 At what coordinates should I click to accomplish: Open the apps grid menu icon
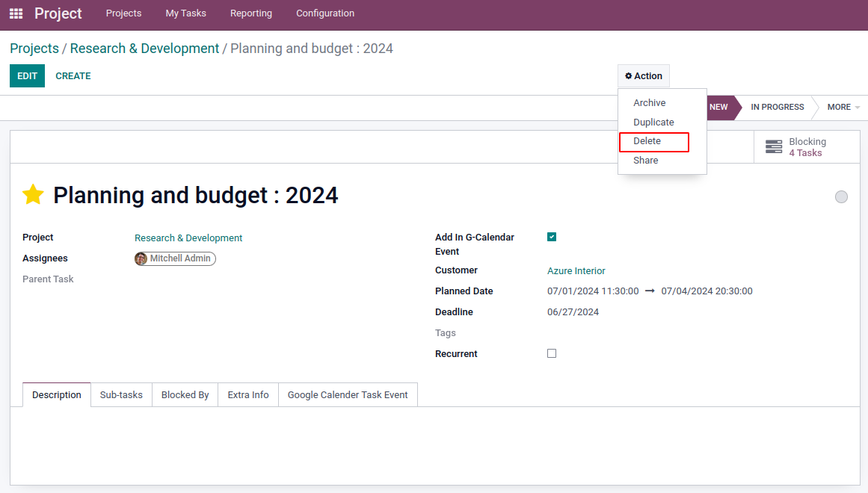click(16, 13)
